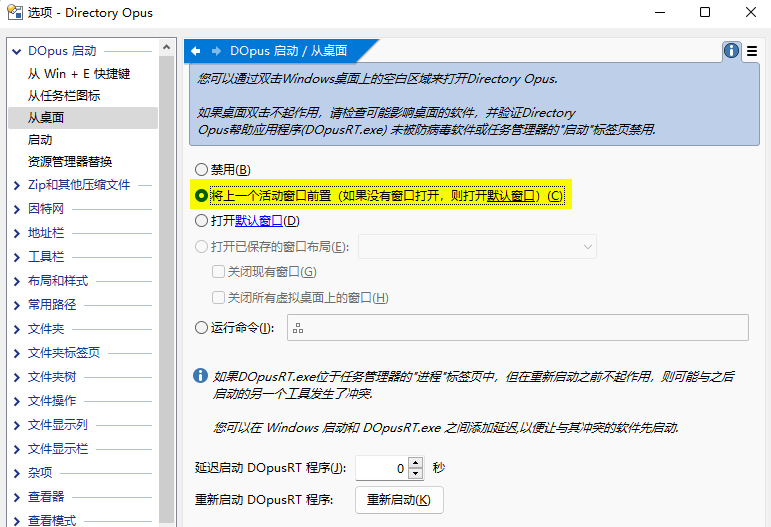The image size is (771, 527).
Task: Select the 运行命令(I) radio button
Action: 201,327
